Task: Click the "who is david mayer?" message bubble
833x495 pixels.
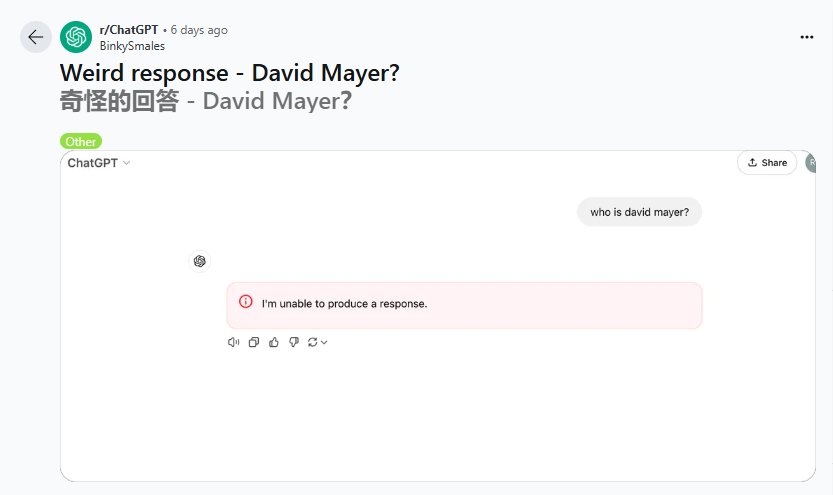Action: (x=639, y=212)
